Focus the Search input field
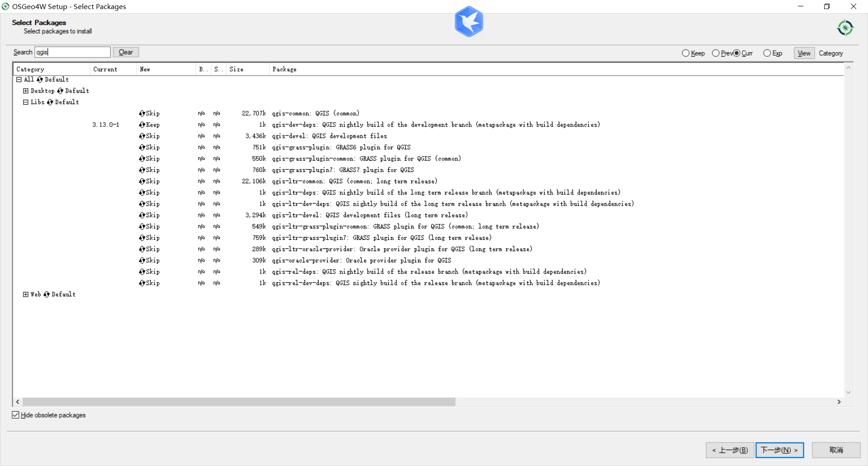 pos(73,52)
